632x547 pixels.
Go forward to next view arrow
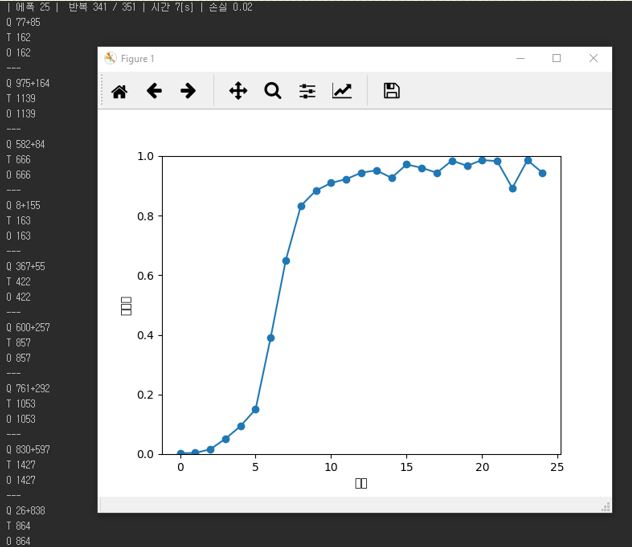[188, 91]
